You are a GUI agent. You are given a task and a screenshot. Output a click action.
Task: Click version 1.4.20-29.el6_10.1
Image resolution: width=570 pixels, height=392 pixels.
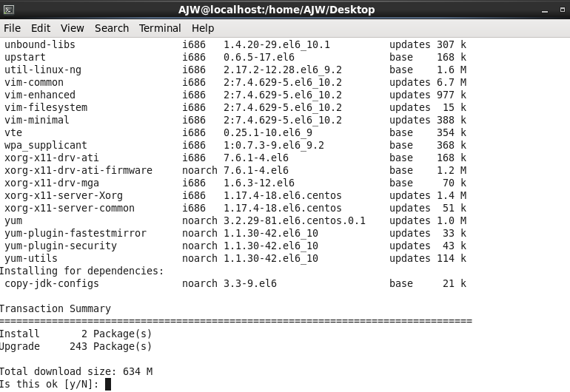point(277,44)
